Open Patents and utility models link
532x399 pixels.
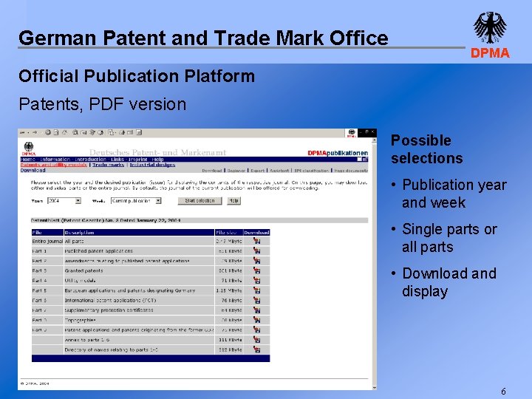[x=54, y=165]
